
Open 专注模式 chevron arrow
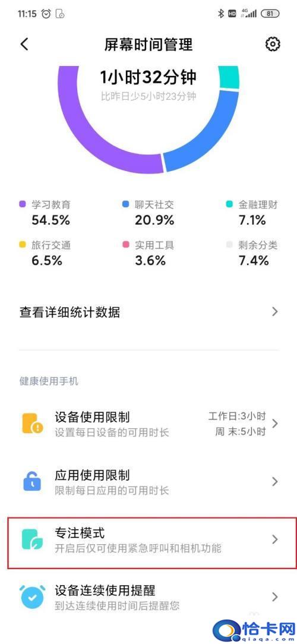point(275,539)
